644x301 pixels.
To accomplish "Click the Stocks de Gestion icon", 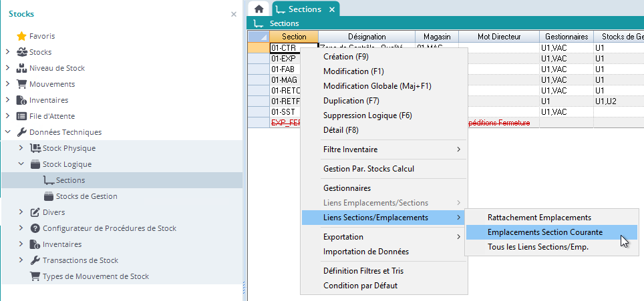I will pos(48,196).
